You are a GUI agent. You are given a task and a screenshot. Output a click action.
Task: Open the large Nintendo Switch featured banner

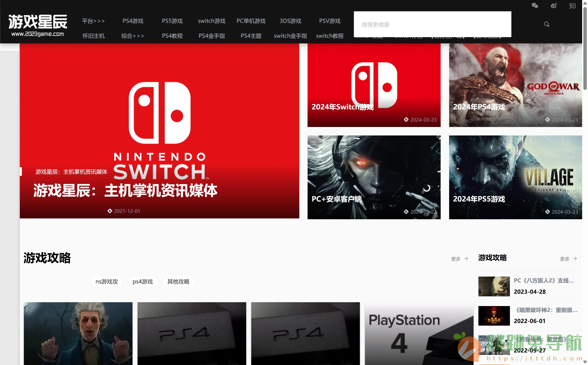click(159, 131)
